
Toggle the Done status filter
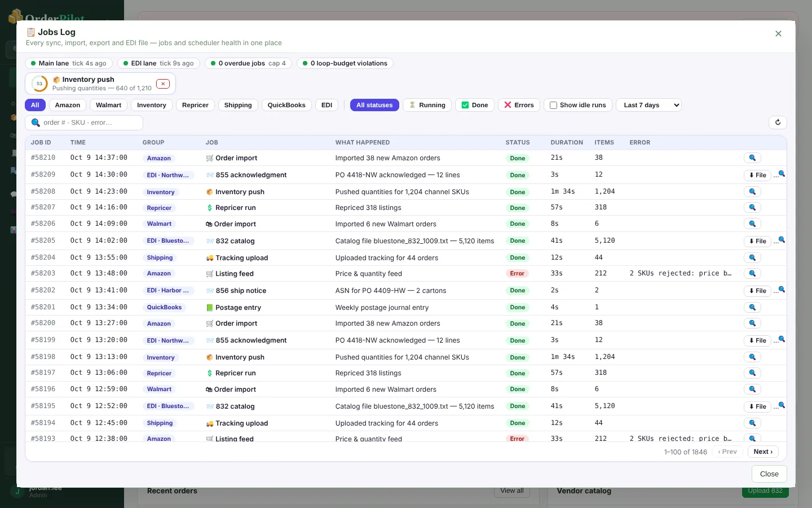click(475, 105)
